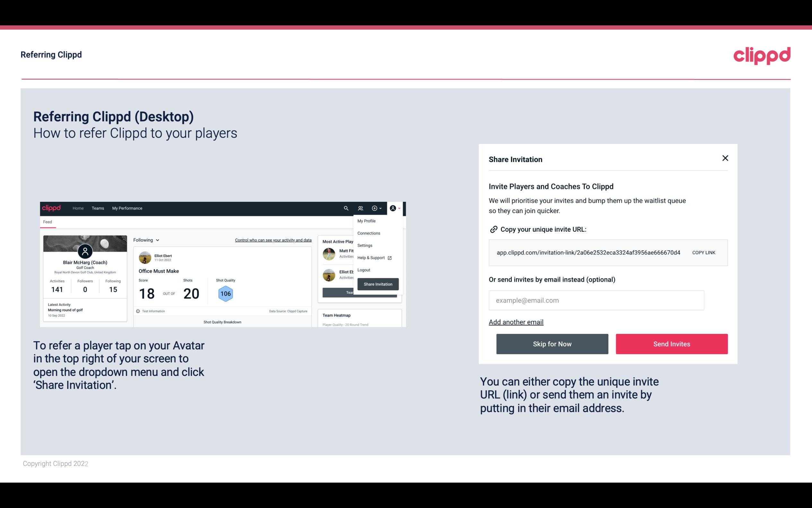The height and width of the screenshot is (508, 812).
Task: Click the connections icon in the nav bar
Action: 360,208
